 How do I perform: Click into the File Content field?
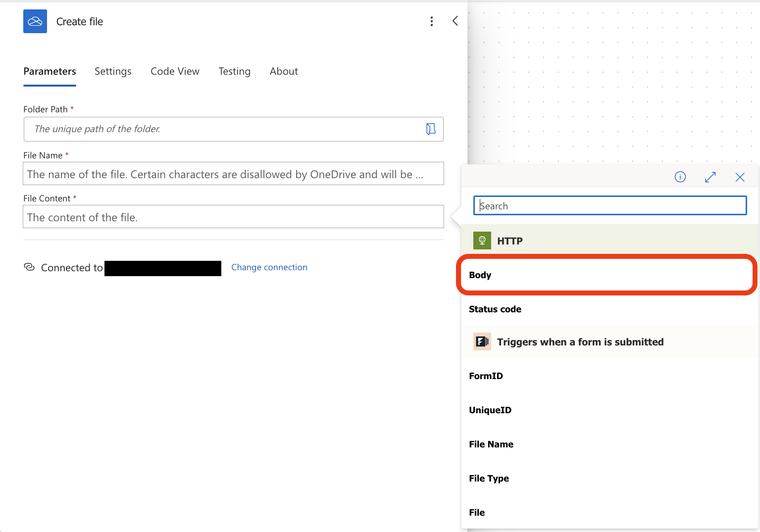click(233, 217)
